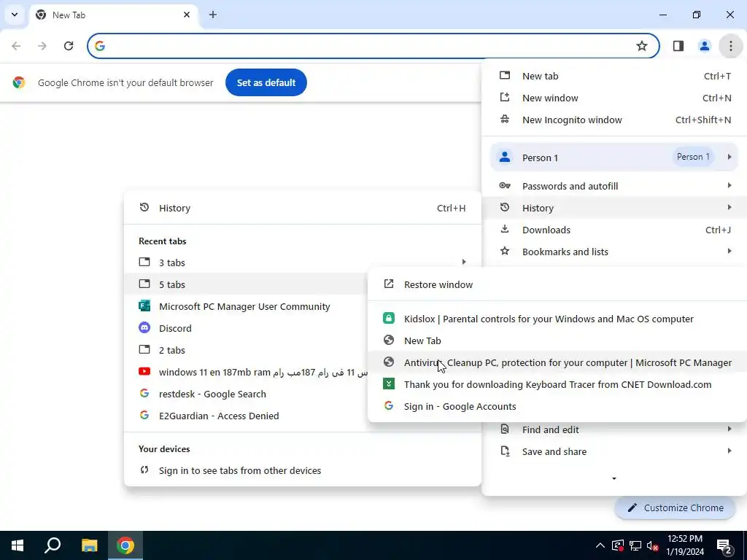Click the back navigation arrow
Screen dimensions: 747x560
(16, 46)
